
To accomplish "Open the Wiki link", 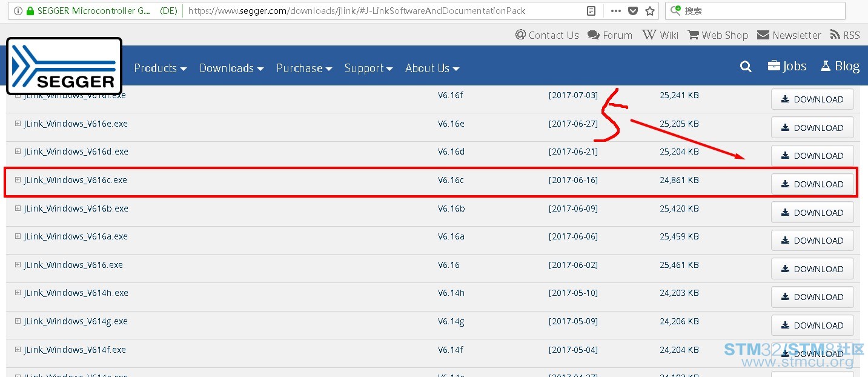I will click(660, 35).
